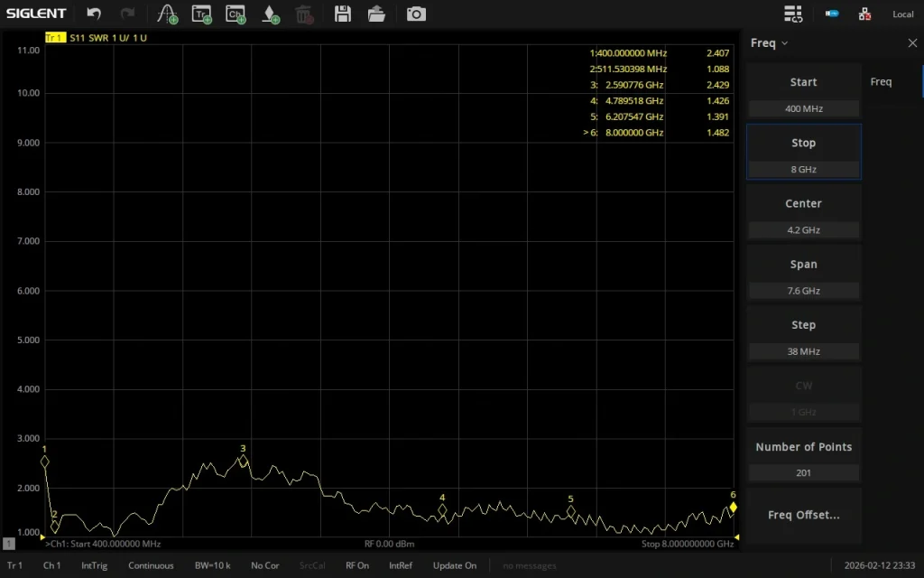Change the Span setting
The image size is (924, 578).
point(804,273)
